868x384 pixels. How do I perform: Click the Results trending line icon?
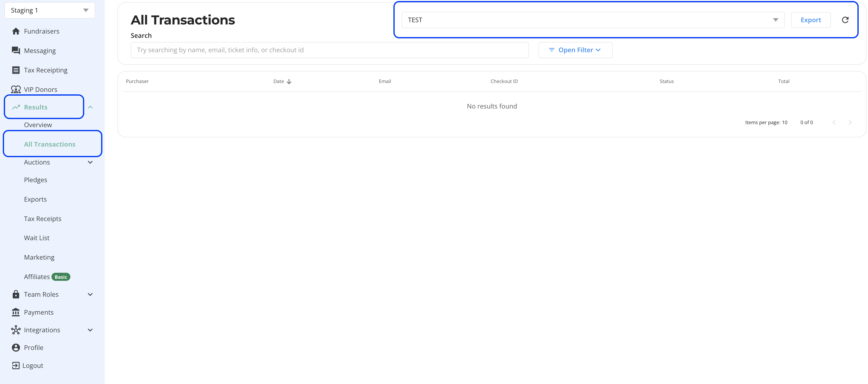tap(16, 107)
